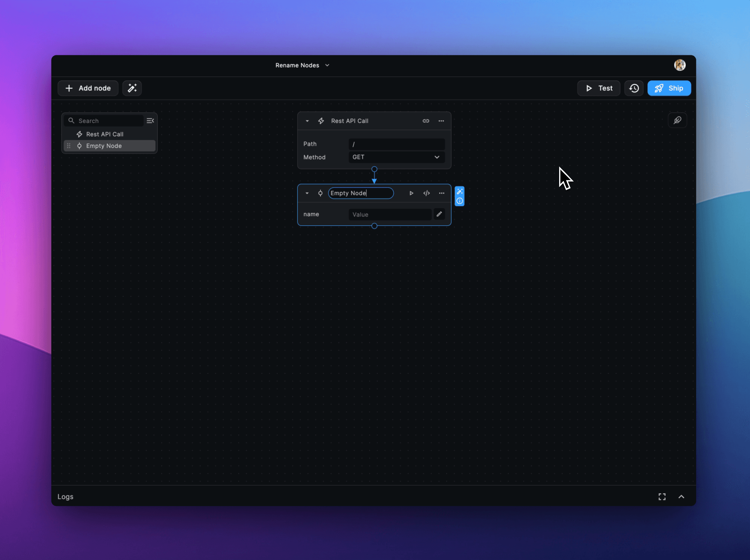The width and height of the screenshot is (750, 560).
Task: Click the blue info icon beside Empty Node
Action: coord(460,201)
